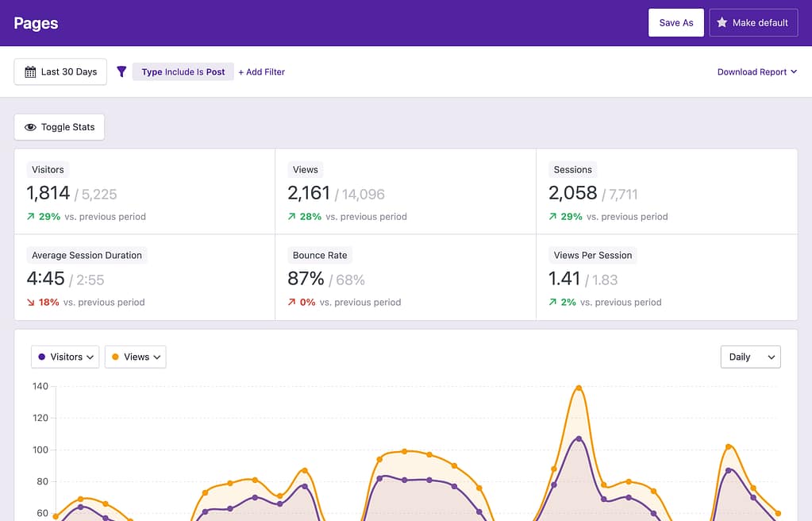Click the orange Views legend dot
The image size is (812, 521).
[x=116, y=357]
